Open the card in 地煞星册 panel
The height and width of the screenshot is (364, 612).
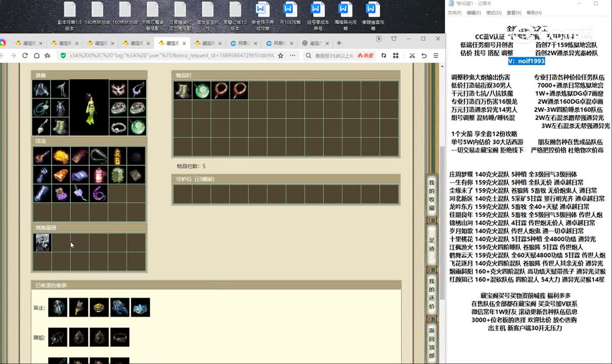[x=42, y=243]
